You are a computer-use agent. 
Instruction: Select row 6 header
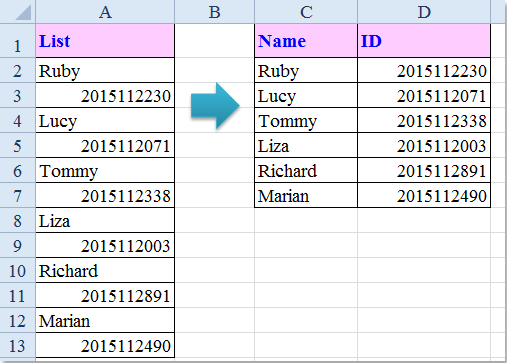17,170
